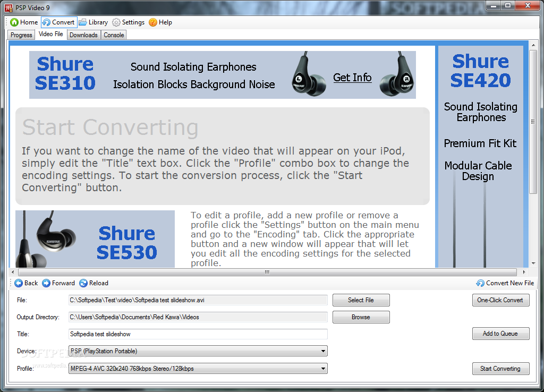Click the Select File button
The height and width of the screenshot is (392, 544).
[361, 300]
